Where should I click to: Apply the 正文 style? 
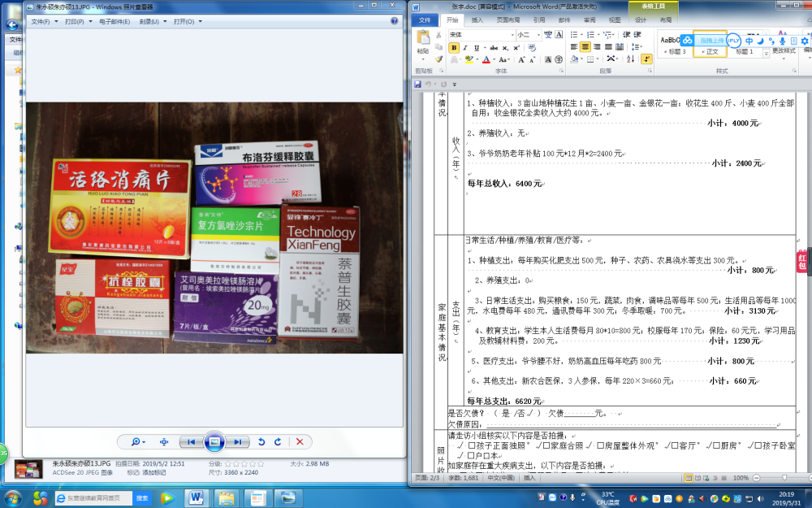(710, 44)
